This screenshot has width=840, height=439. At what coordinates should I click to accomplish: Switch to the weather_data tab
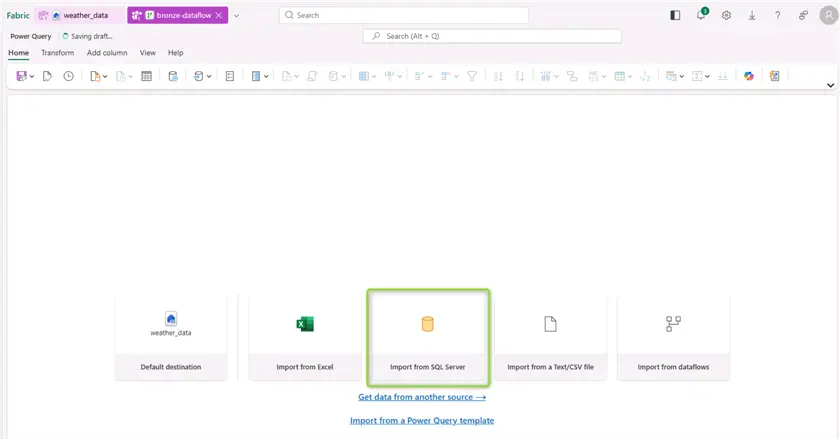click(x=79, y=15)
